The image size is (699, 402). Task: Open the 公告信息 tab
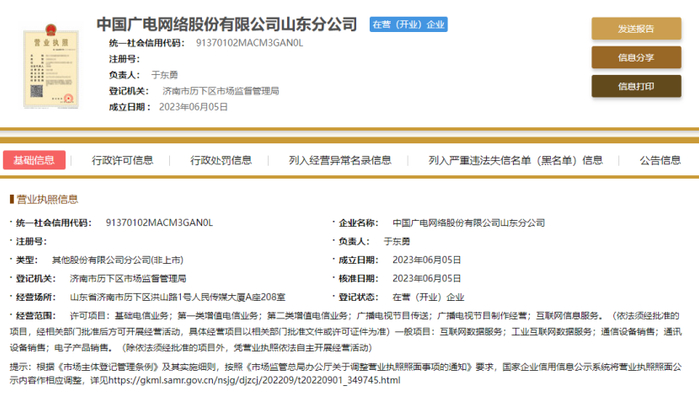pos(660,160)
